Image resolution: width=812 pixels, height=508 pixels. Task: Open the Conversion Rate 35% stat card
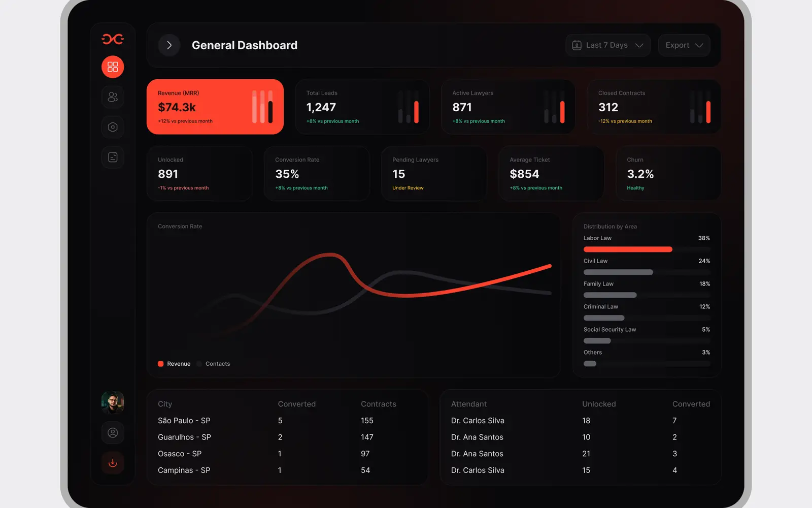[317, 173]
